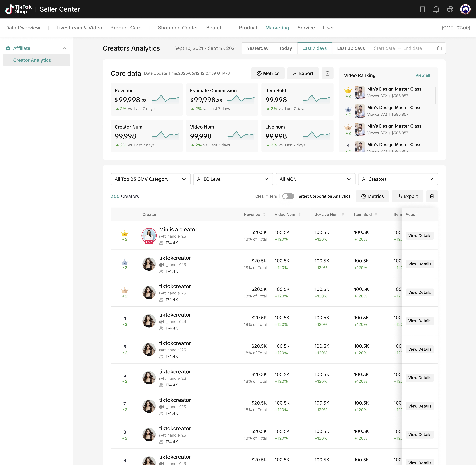Open View all video rankings
Viewport: 476px width, 465px height.
423,75
